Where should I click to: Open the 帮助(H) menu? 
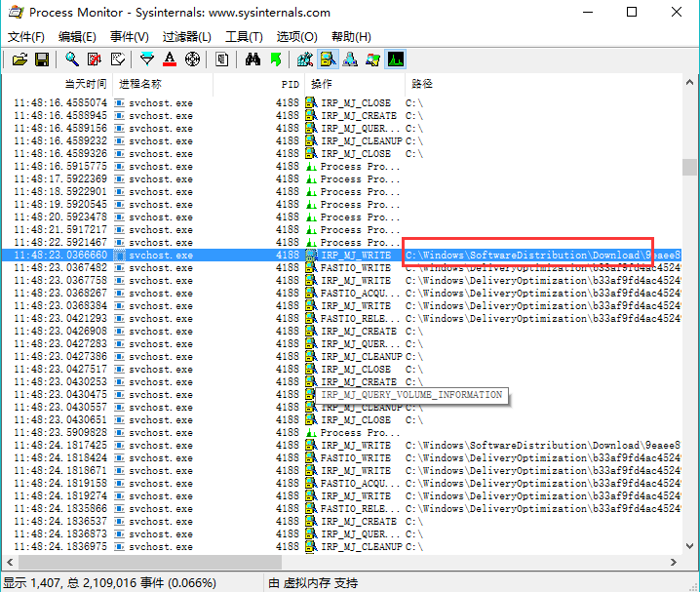point(351,37)
